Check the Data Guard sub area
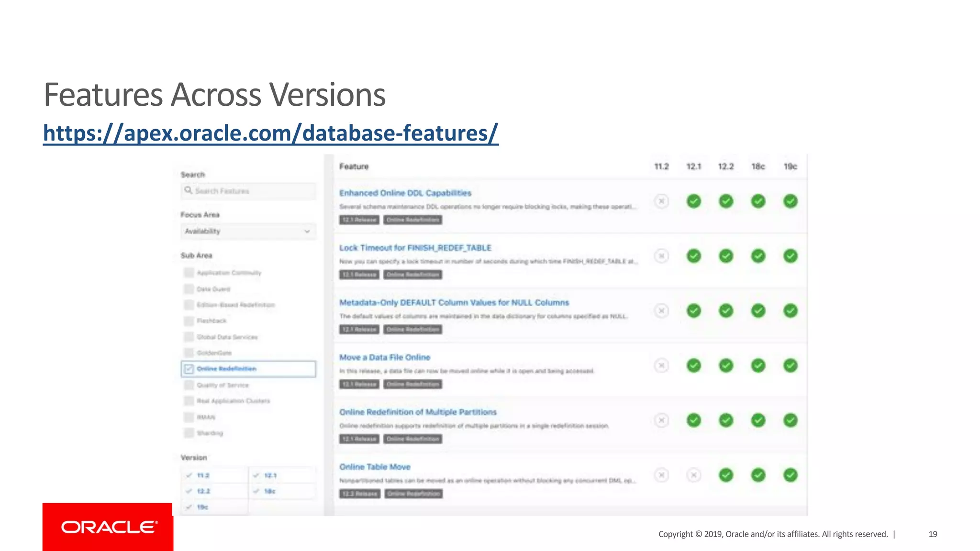The height and width of the screenshot is (551, 980). (x=189, y=289)
